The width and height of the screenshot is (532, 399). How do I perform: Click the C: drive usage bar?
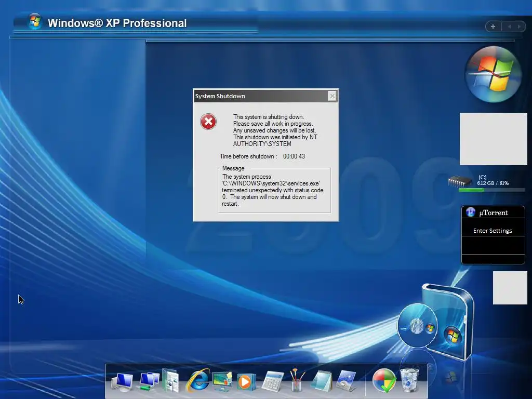click(491, 190)
